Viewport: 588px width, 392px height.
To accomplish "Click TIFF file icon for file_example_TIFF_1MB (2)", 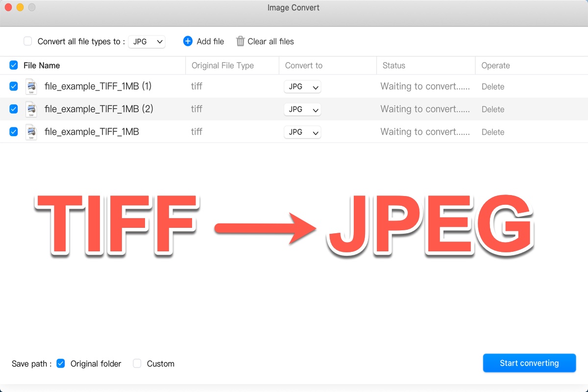I will (31, 109).
